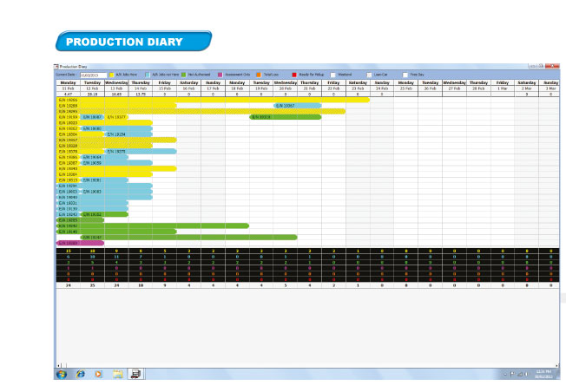The image size is (566, 392).
Task: Click the Production Diary window title icon
Action: coord(57,66)
